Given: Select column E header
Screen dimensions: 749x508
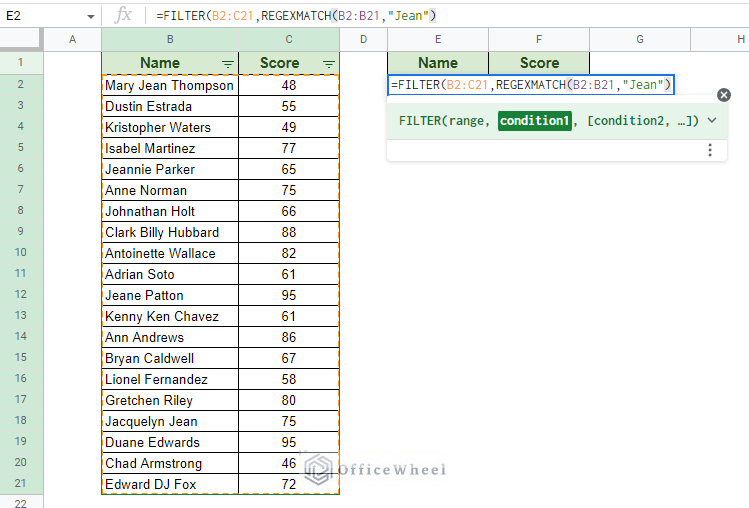Looking at the screenshot, I should pyautogui.click(x=438, y=39).
